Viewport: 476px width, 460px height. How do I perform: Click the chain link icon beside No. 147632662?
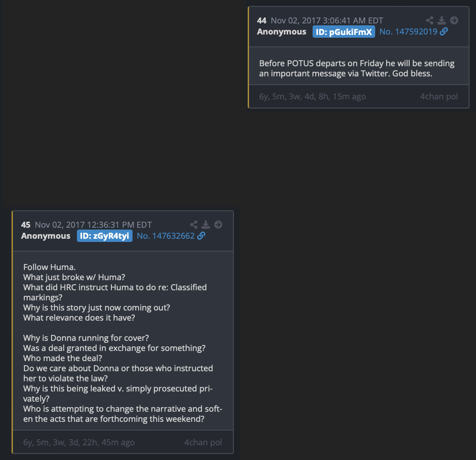(201, 236)
